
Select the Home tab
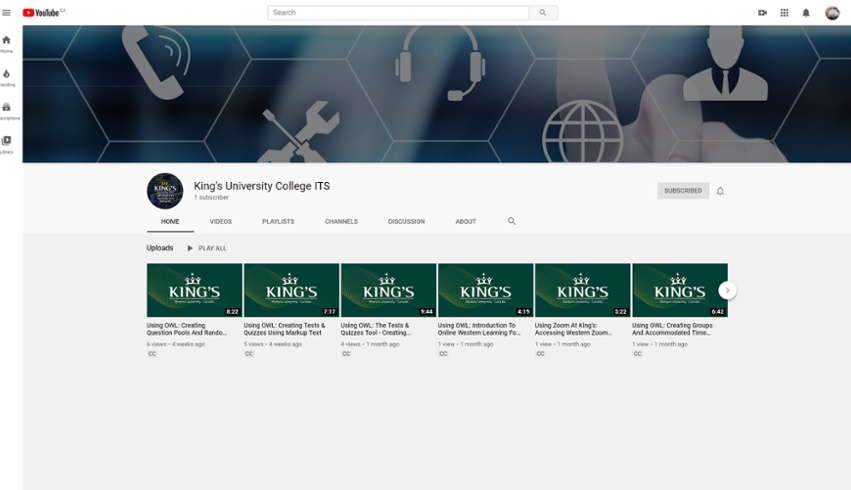170,221
